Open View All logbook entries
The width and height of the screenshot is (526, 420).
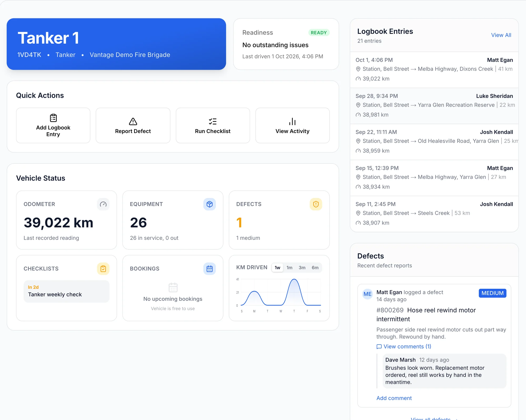(x=501, y=35)
